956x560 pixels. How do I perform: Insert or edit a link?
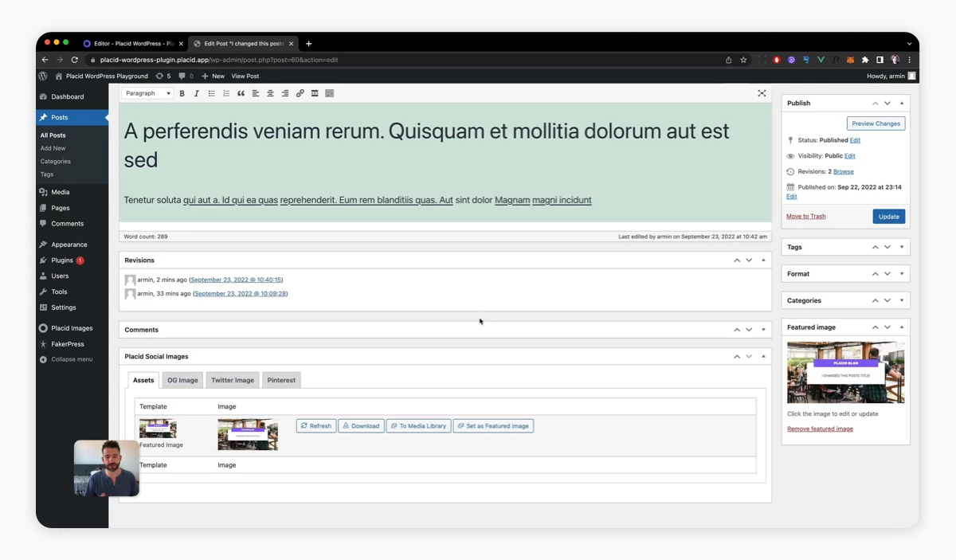point(300,93)
